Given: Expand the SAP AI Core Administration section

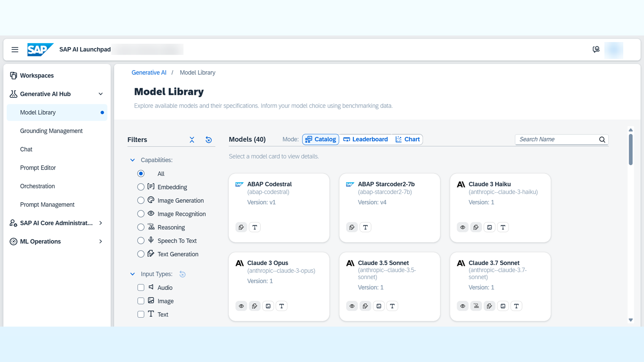Looking at the screenshot, I should (101, 223).
